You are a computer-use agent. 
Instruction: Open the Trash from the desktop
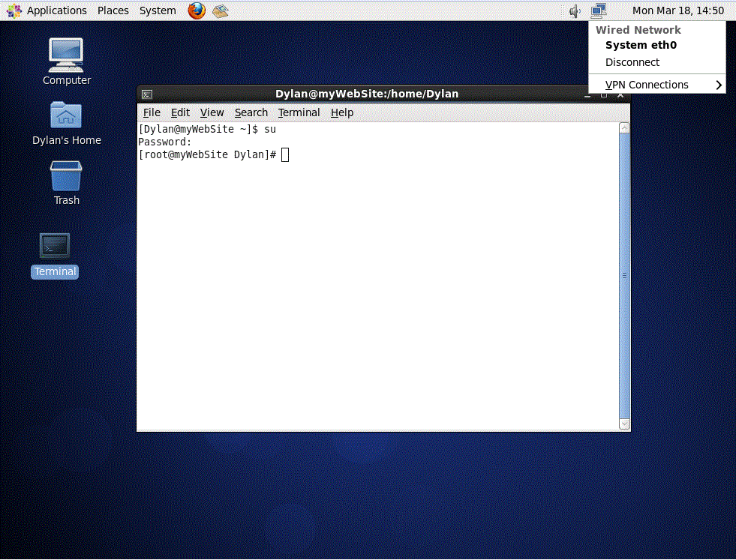(x=66, y=177)
